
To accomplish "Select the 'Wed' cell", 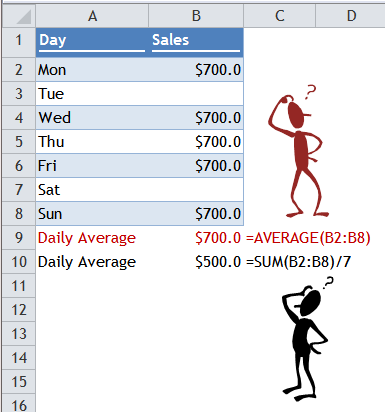I will tap(92, 118).
